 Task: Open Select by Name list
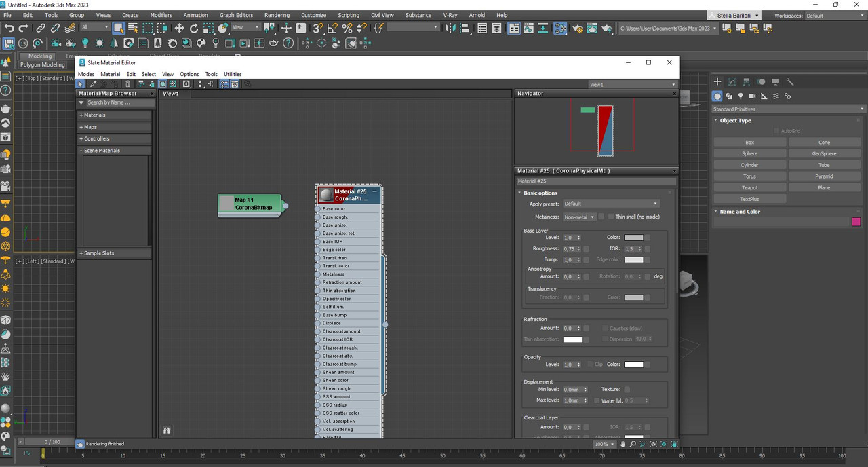click(x=133, y=28)
